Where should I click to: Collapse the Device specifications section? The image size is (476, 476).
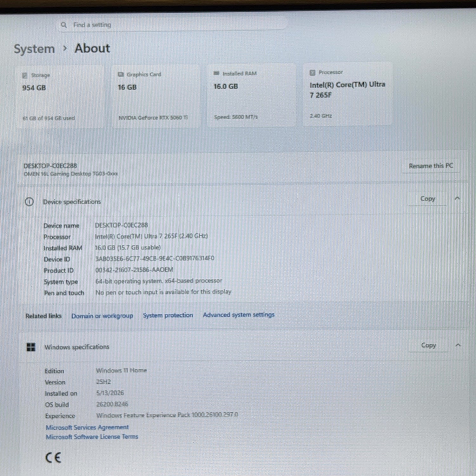457,198
